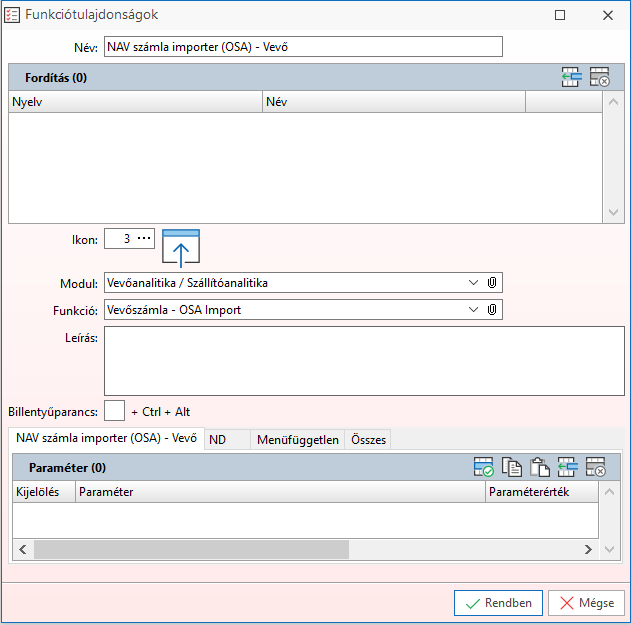Screen dimensions: 632x625
Task: Click the Paraméter horizontal scroll left arrow
Action: click(23, 549)
